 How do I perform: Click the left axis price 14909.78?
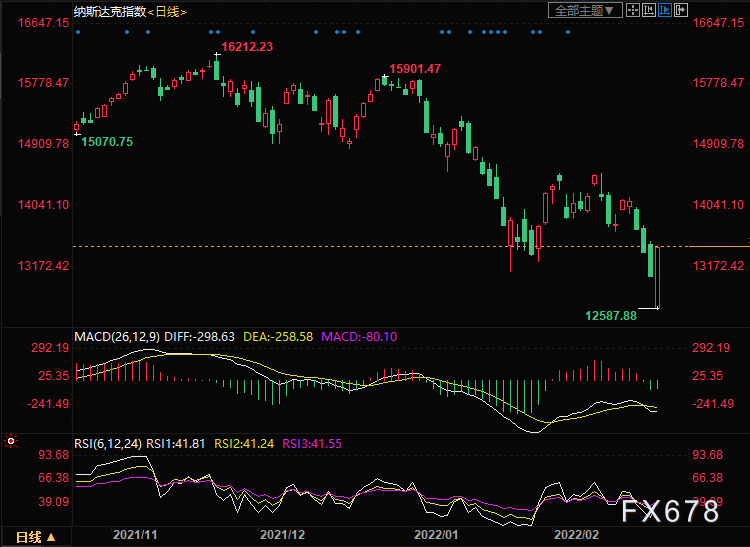click(x=44, y=143)
